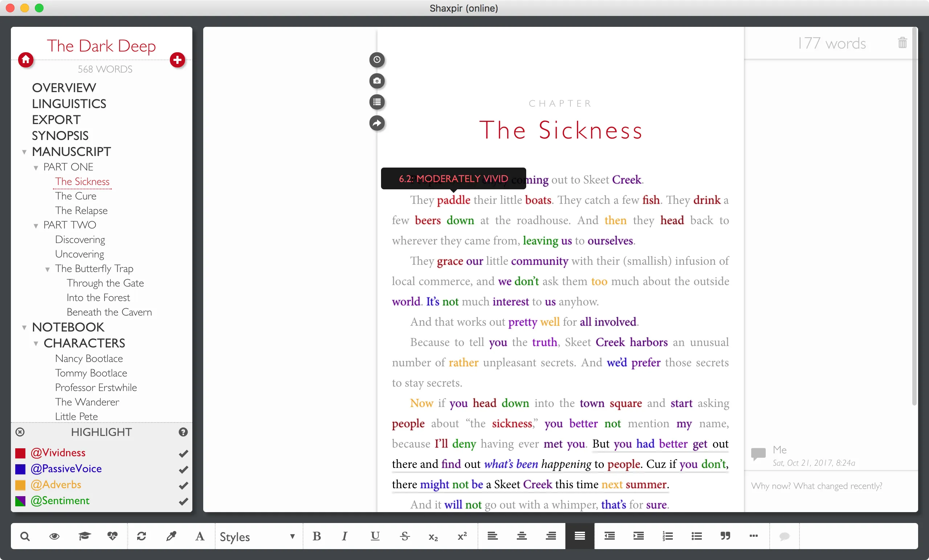Open the EXPORT section
Image resolution: width=929 pixels, height=560 pixels.
[56, 119]
